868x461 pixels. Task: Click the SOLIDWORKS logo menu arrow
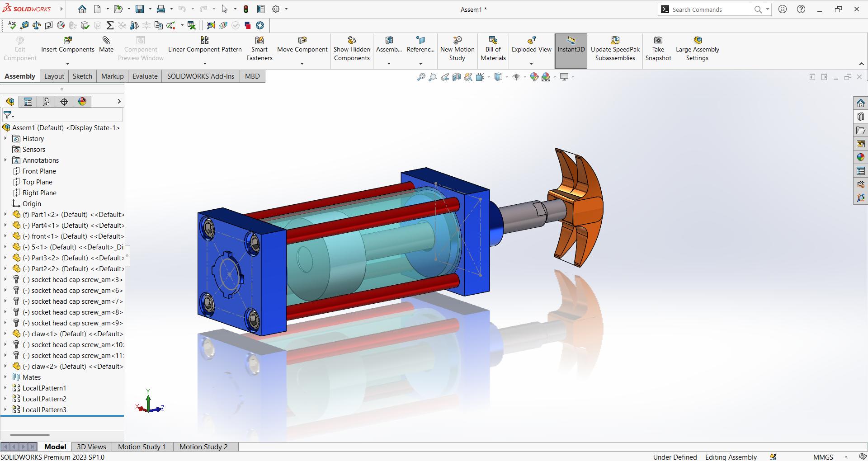pyautogui.click(x=61, y=9)
